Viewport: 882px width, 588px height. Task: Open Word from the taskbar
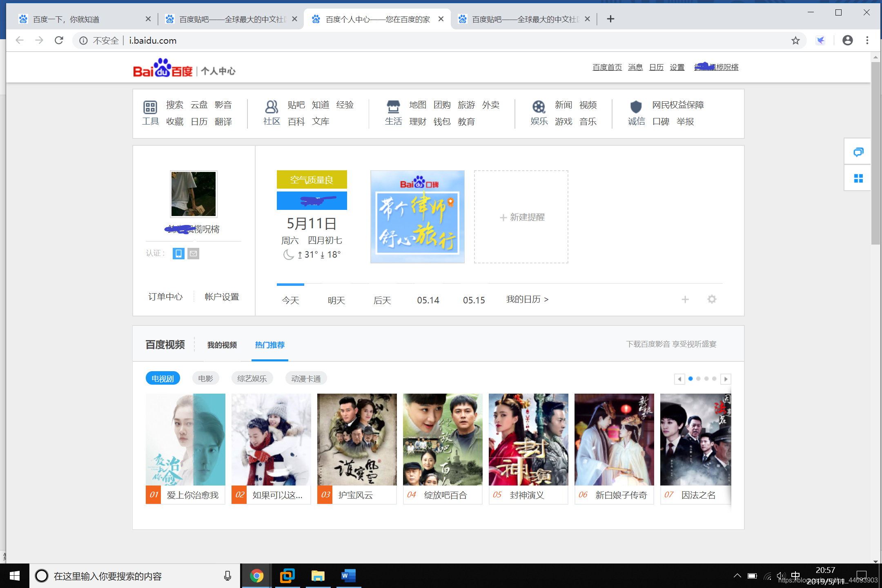[349, 576]
